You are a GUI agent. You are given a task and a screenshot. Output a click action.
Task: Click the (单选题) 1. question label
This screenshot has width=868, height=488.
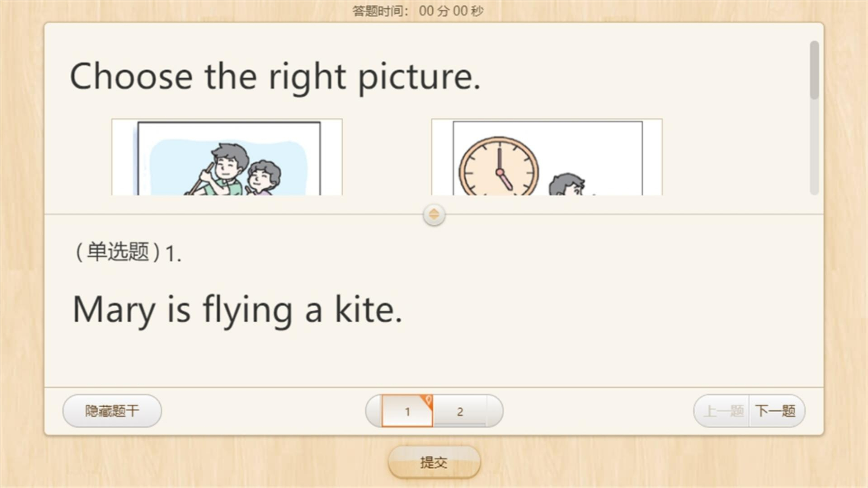click(x=128, y=252)
